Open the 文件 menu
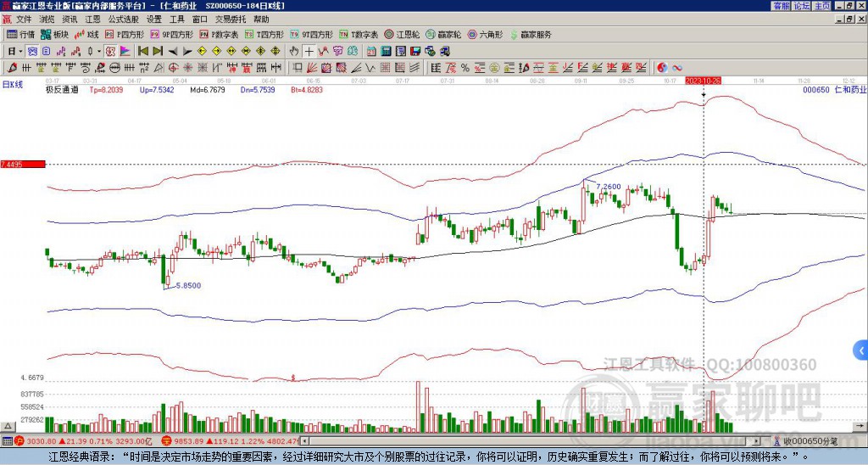The height and width of the screenshot is (465, 868). pyautogui.click(x=24, y=20)
